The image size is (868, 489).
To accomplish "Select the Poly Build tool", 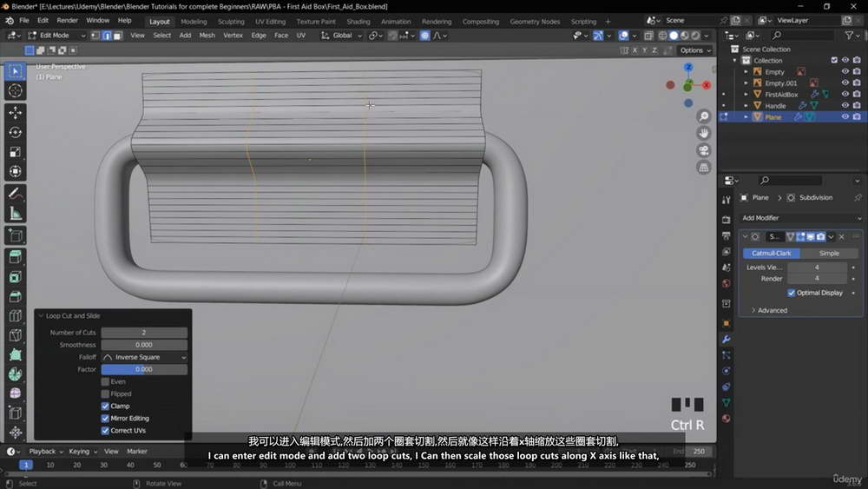I will pyautogui.click(x=15, y=355).
